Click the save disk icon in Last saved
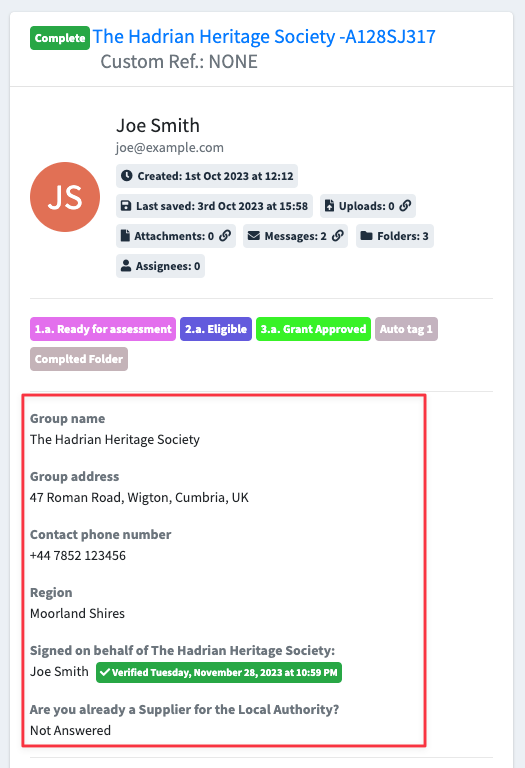525x768 pixels. (x=126, y=206)
